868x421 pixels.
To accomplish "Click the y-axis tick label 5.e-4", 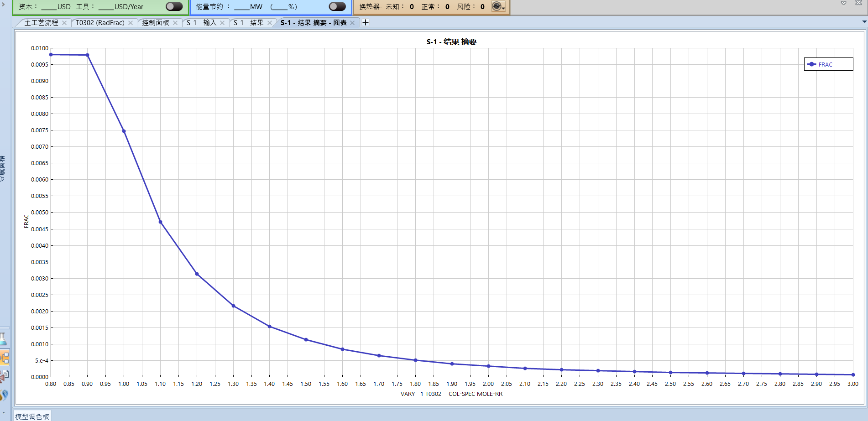I will click(42, 361).
